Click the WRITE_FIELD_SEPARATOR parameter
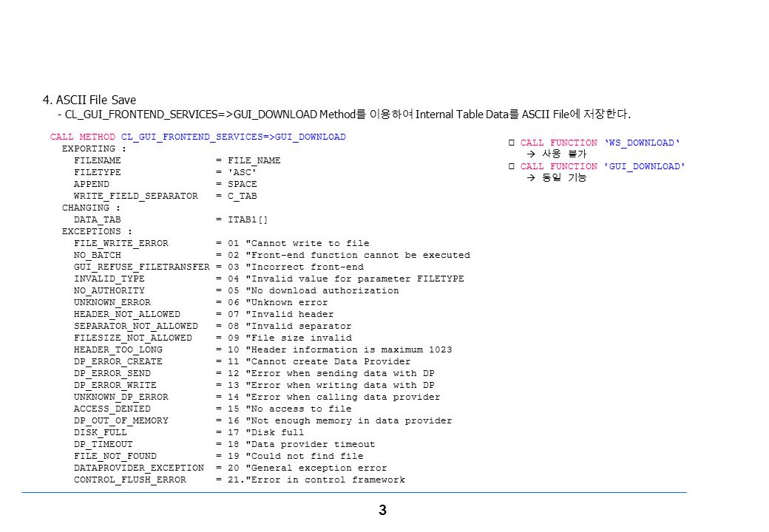The image size is (769, 532). (136, 196)
